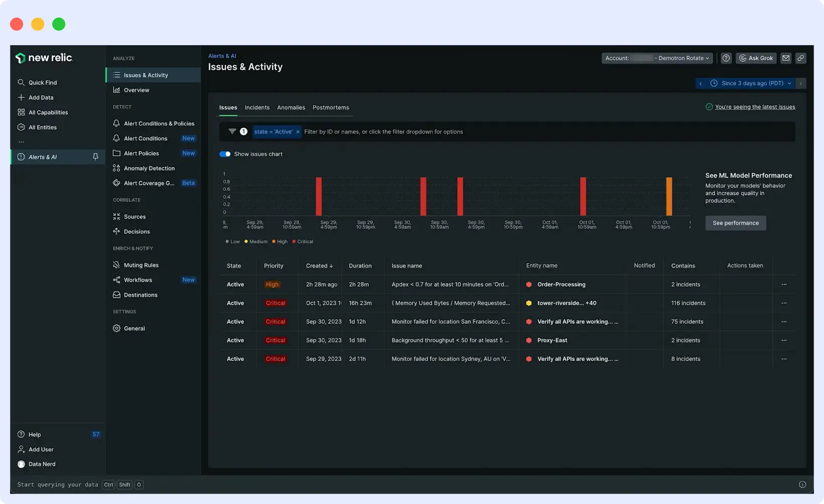Open the time range picker Since 3 days ago

tap(750, 83)
